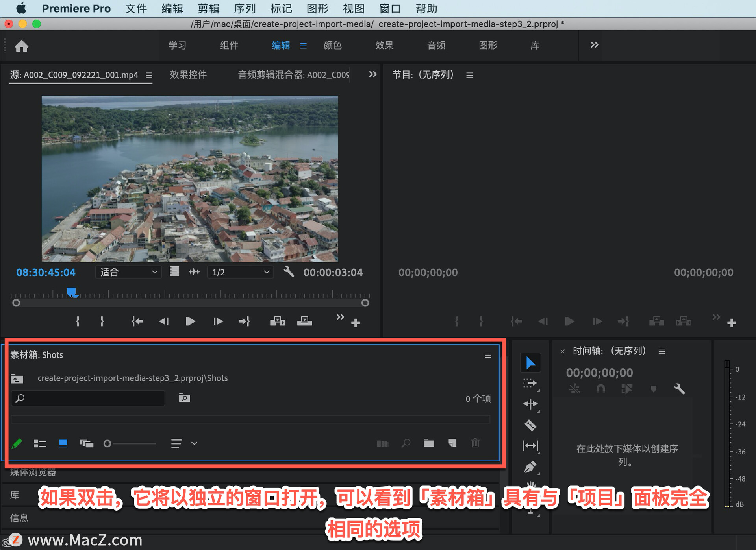Open Program Monitor button editor plus
This screenshot has height=550, width=756.
tap(732, 323)
